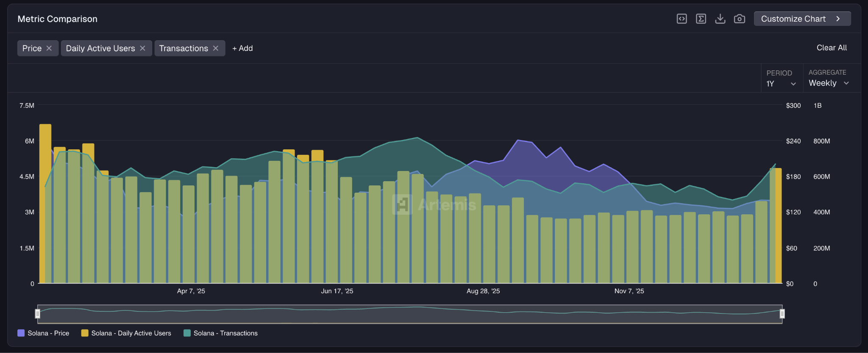Take a chart screenshot with camera icon
This screenshot has width=868, height=353.
[740, 19]
